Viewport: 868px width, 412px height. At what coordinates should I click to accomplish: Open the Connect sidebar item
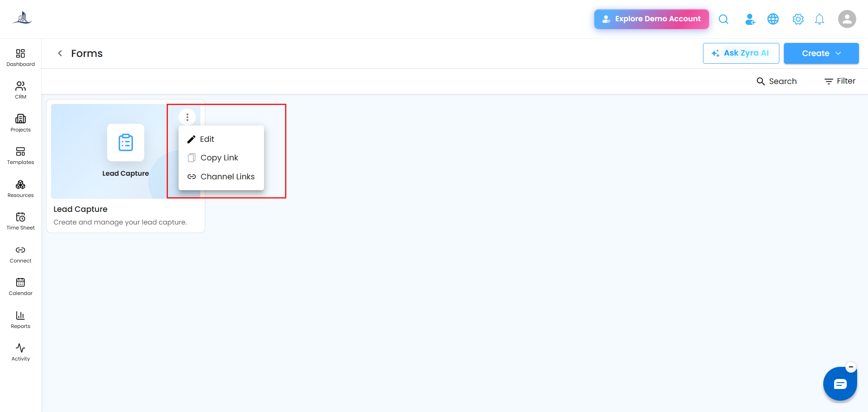coord(20,254)
